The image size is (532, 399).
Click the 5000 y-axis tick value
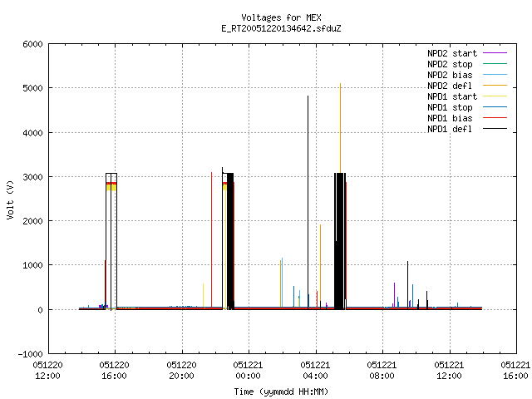32,89
